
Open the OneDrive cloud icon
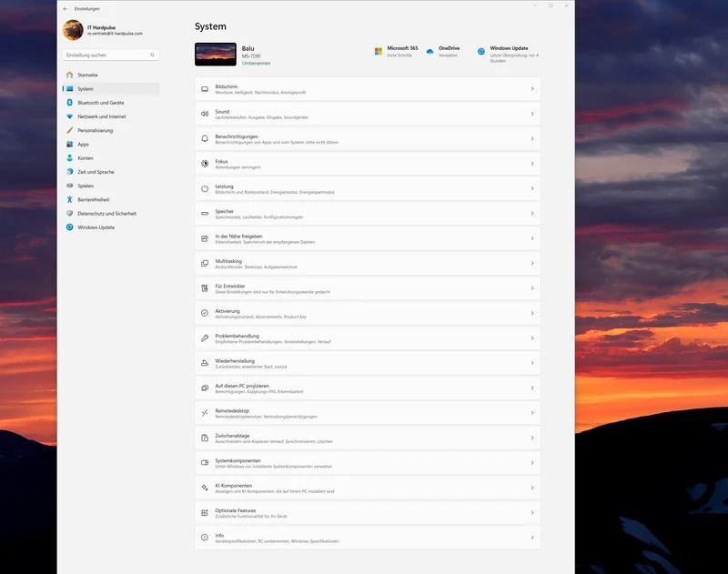point(430,52)
